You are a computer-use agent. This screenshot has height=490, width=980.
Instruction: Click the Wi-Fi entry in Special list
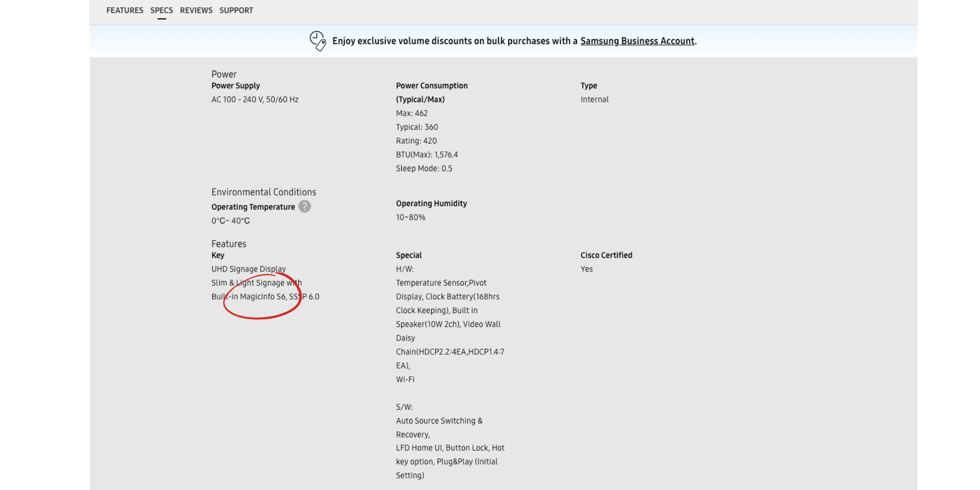[405, 379]
